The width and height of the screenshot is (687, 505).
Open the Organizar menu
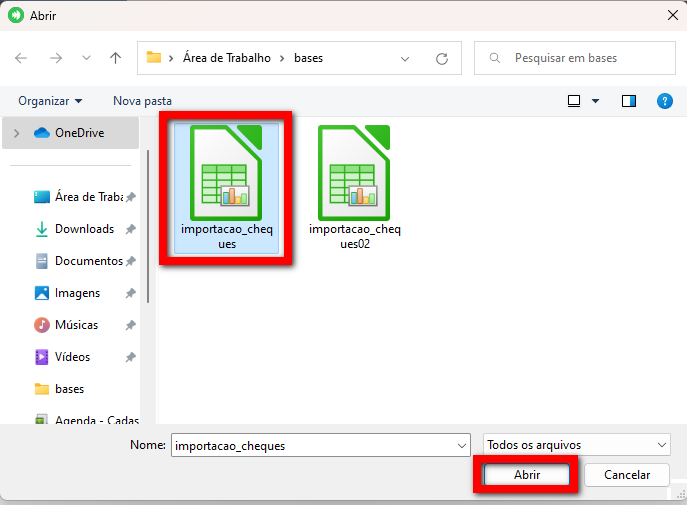click(x=50, y=101)
